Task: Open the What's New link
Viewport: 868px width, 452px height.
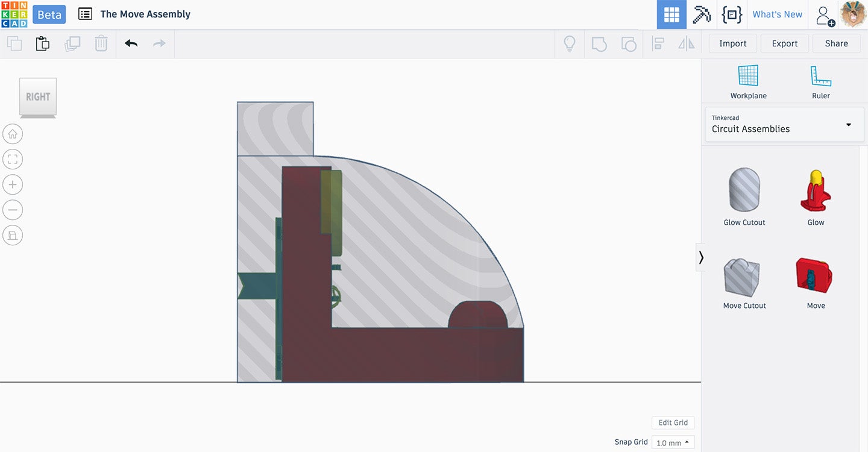Action: [777, 14]
